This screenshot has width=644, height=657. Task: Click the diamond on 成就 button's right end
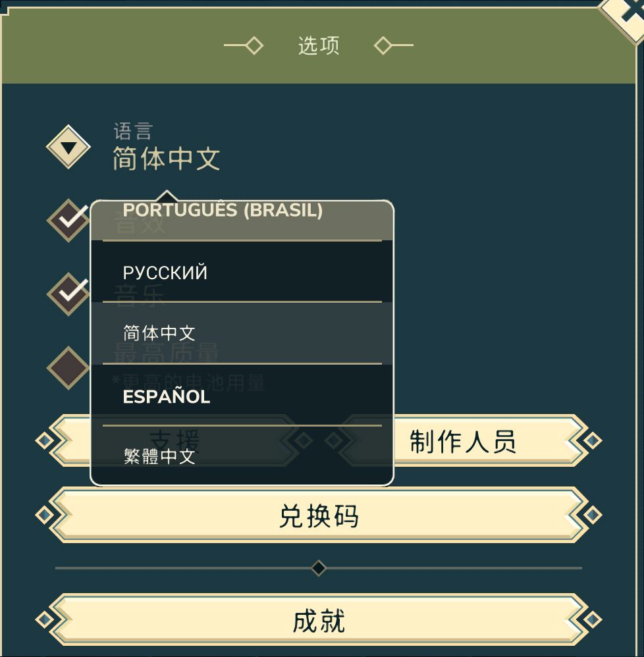coord(593,619)
